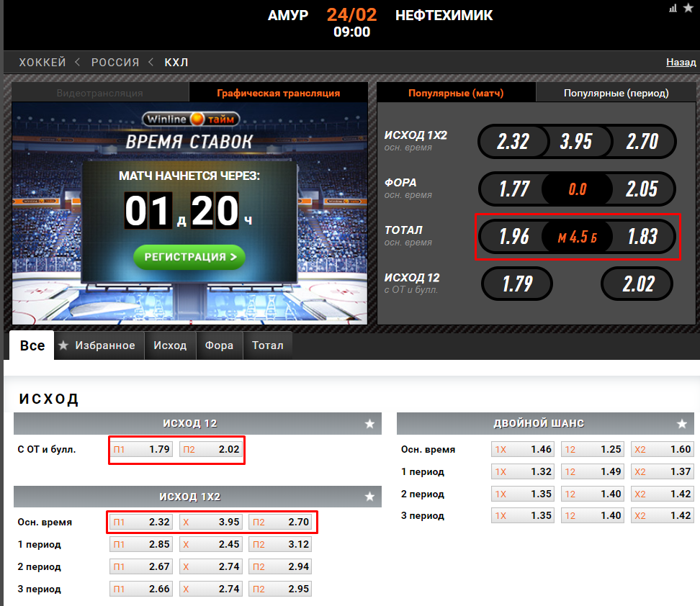Pick popular 1X2 odds 2.32

tap(513, 142)
